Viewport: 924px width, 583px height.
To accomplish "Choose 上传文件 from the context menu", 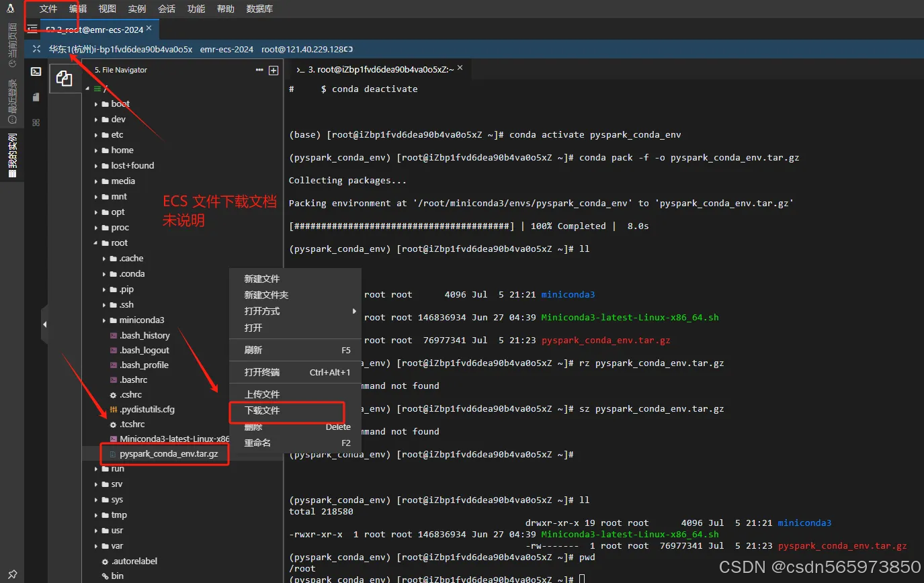I will (295, 394).
